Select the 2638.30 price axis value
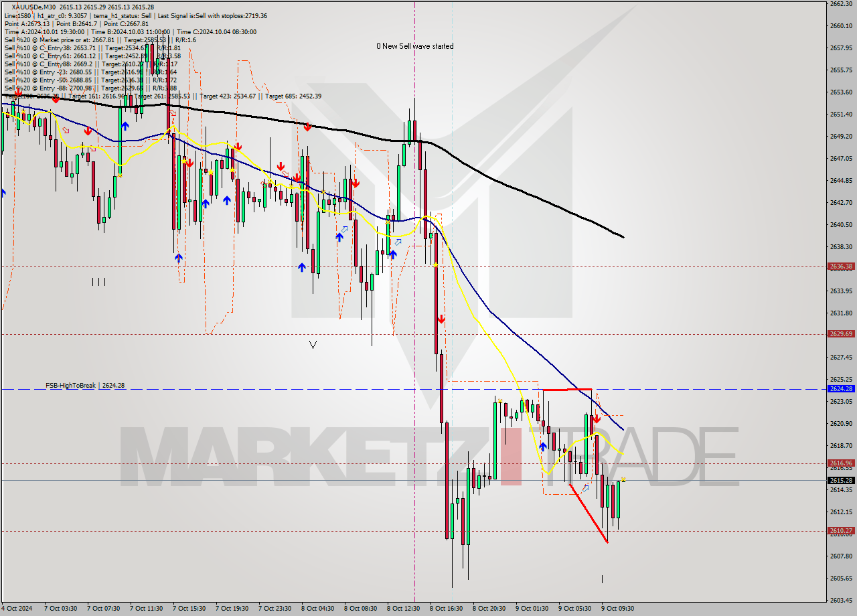This screenshot has width=857, height=616. pos(841,246)
